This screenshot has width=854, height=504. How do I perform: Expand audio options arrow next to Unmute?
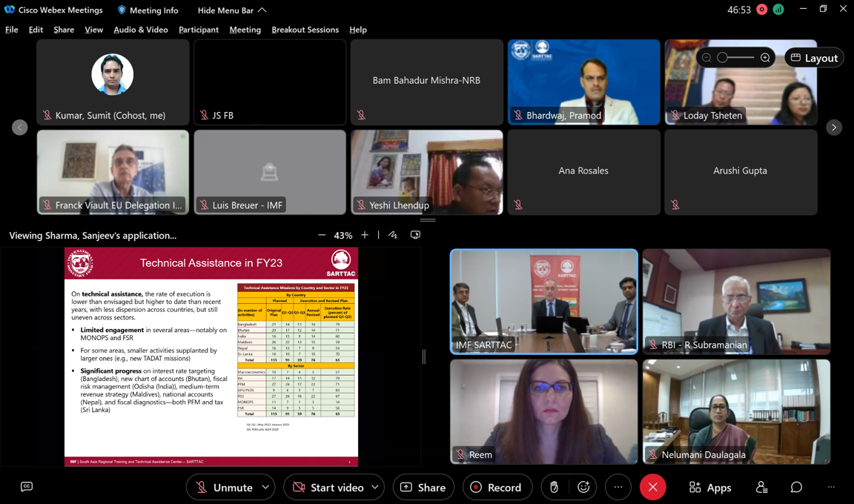(265, 487)
